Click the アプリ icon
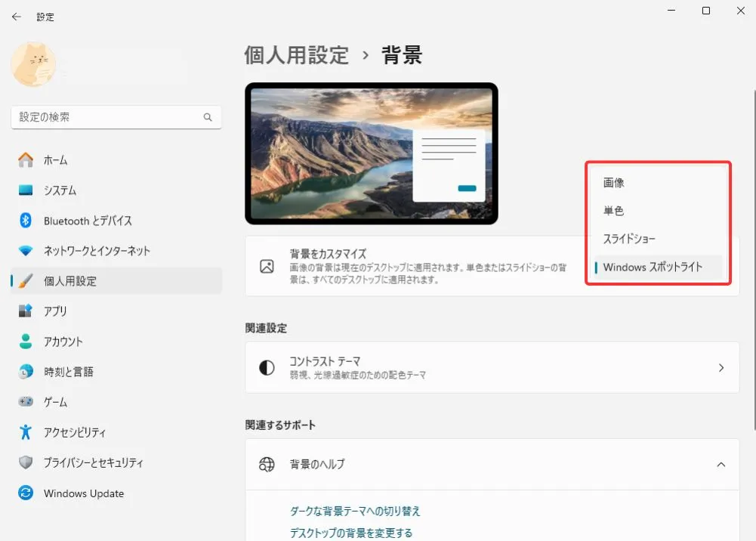 [26, 311]
